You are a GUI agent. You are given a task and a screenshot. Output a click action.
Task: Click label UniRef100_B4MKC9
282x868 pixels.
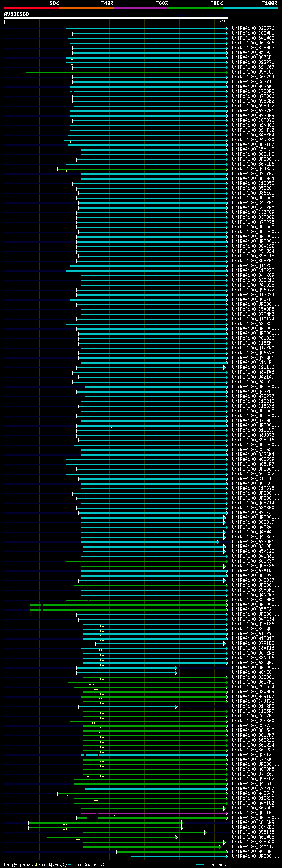pos(253,276)
